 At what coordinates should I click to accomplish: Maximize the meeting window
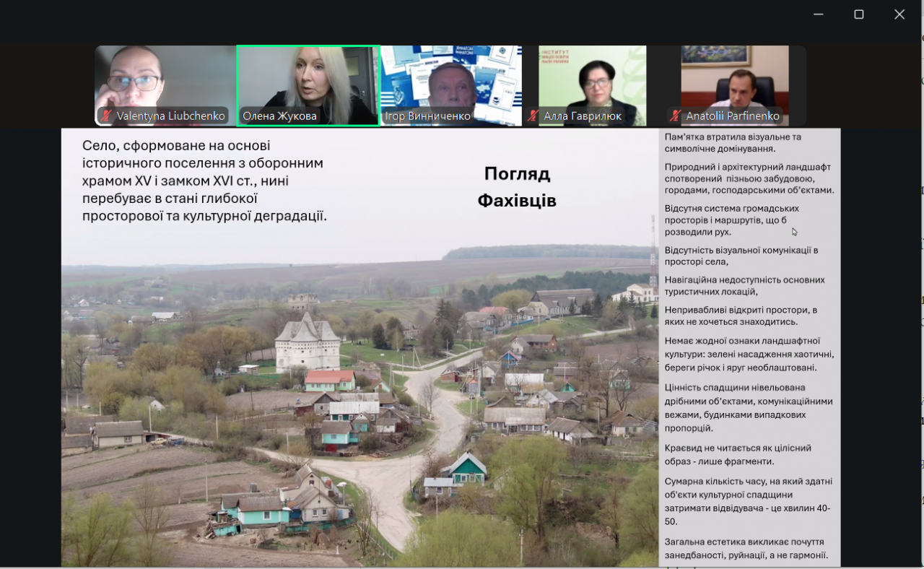pos(858,14)
